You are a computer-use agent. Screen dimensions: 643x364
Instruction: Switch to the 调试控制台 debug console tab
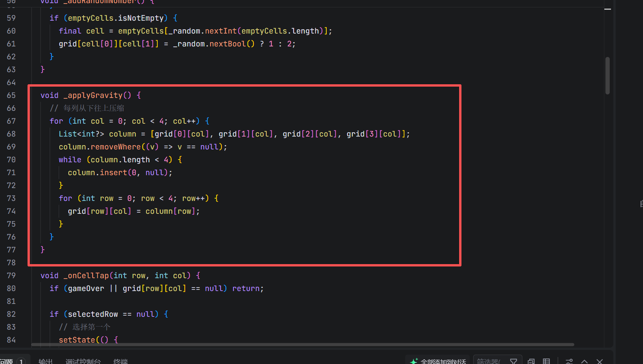[x=83, y=361]
